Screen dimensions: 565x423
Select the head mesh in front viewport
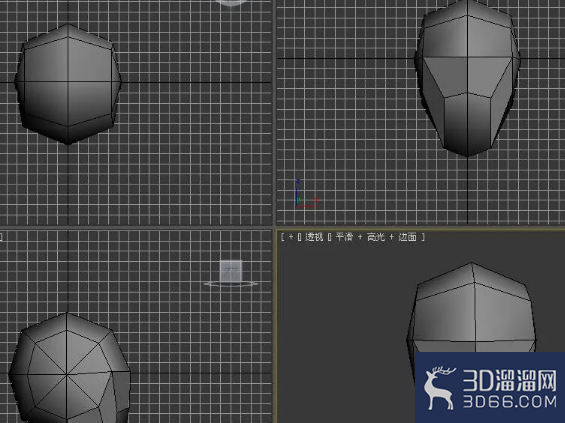tap(467, 78)
